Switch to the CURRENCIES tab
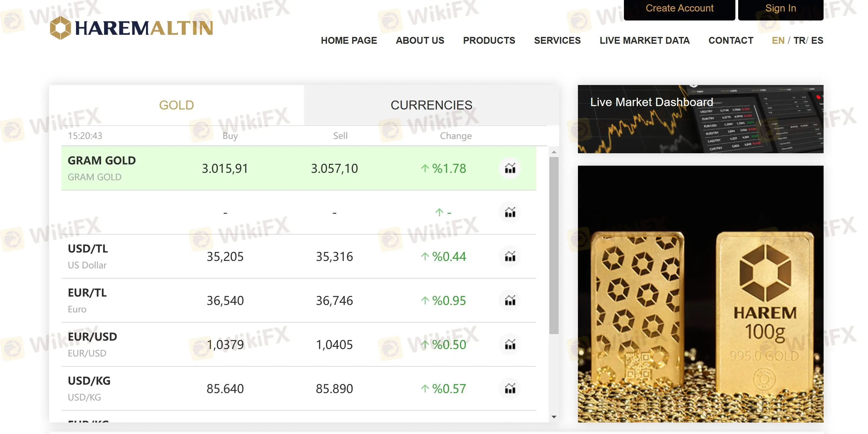Viewport: 868px width, 434px height. coord(431,105)
